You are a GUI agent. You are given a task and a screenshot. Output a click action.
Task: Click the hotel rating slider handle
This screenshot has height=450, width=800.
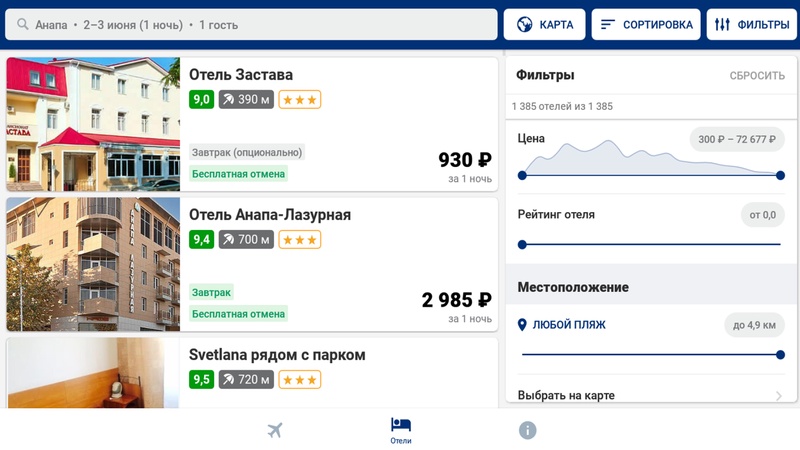click(522, 244)
